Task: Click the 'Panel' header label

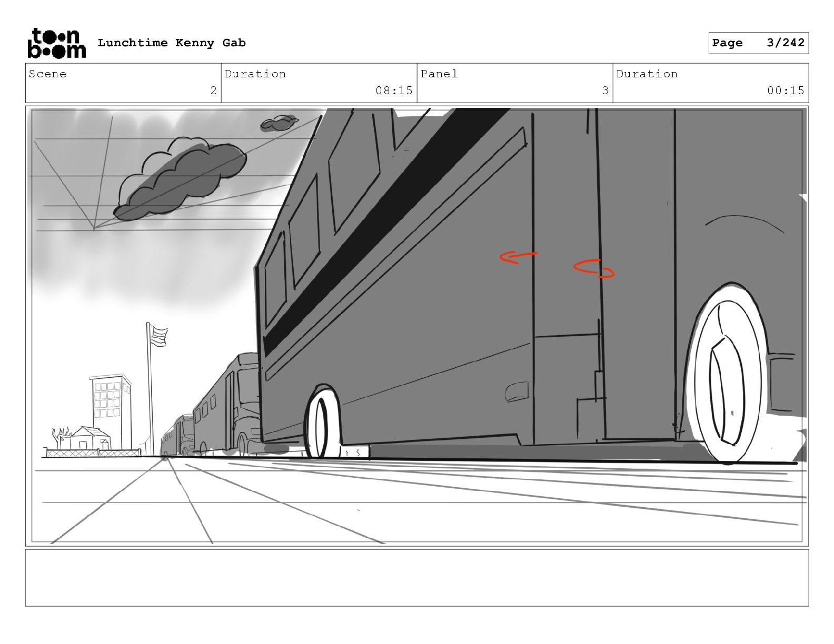Action: pyautogui.click(x=439, y=74)
